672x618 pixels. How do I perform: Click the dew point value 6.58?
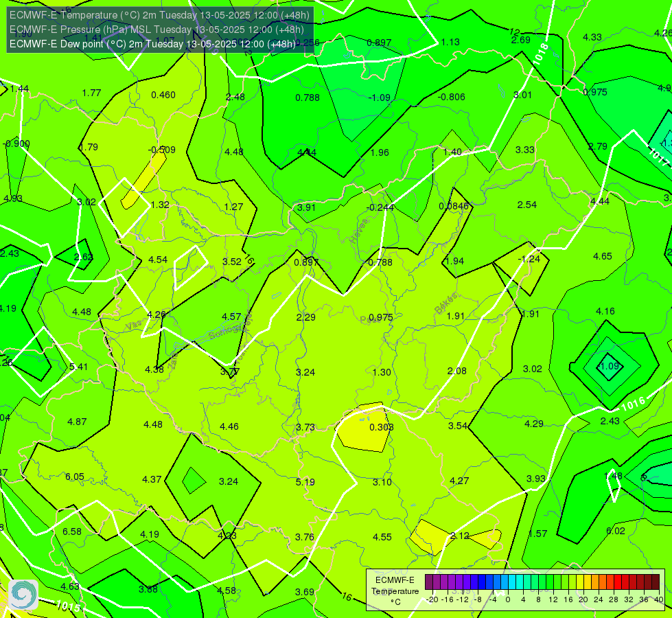click(72, 531)
